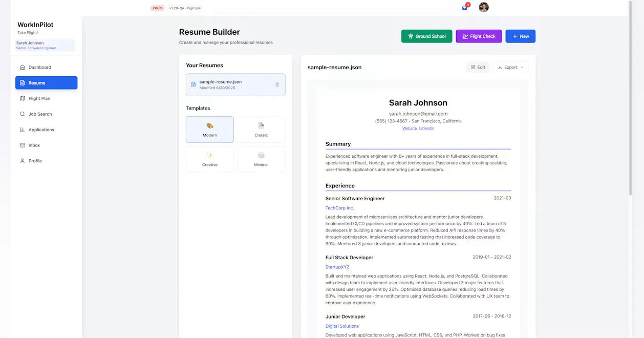Click the Classic template page icon
The height and width of the screenshot is (338, 644).
click(261, 125)
